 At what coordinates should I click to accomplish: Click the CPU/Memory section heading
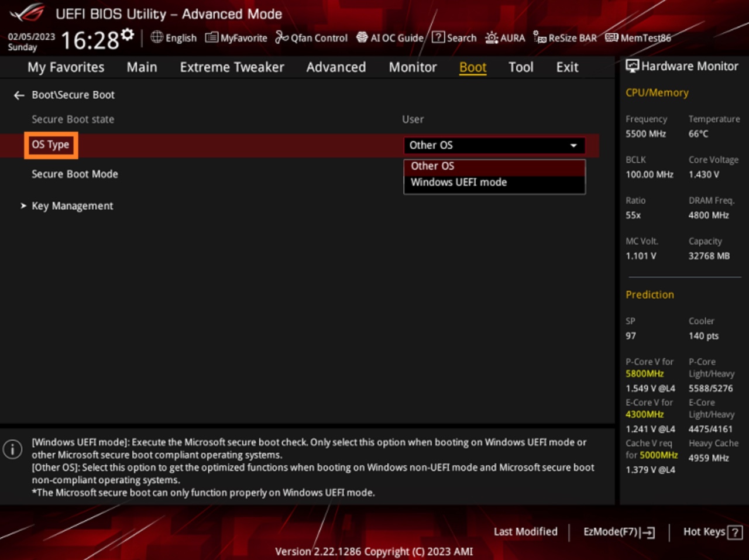point(657,93)
